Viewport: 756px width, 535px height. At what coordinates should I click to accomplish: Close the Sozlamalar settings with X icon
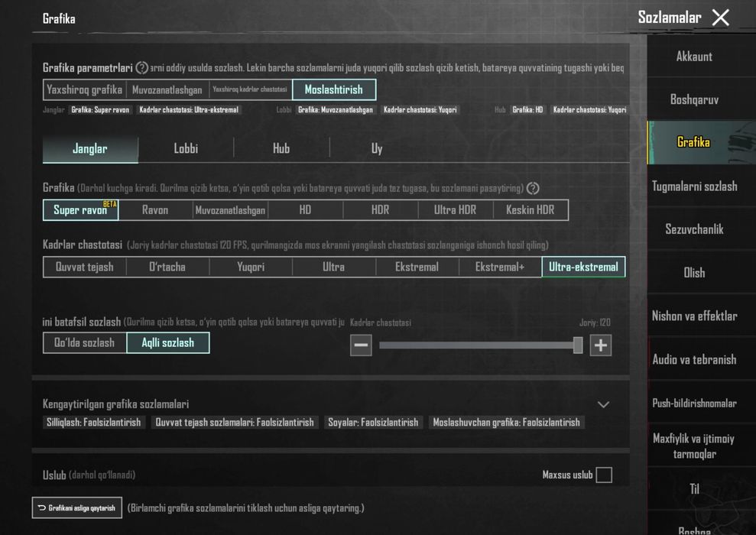click(721, 18)
